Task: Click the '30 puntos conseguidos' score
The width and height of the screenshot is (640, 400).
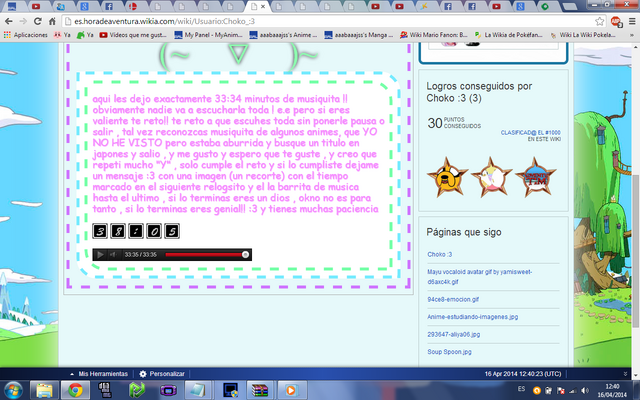Action: coord(454,123)
